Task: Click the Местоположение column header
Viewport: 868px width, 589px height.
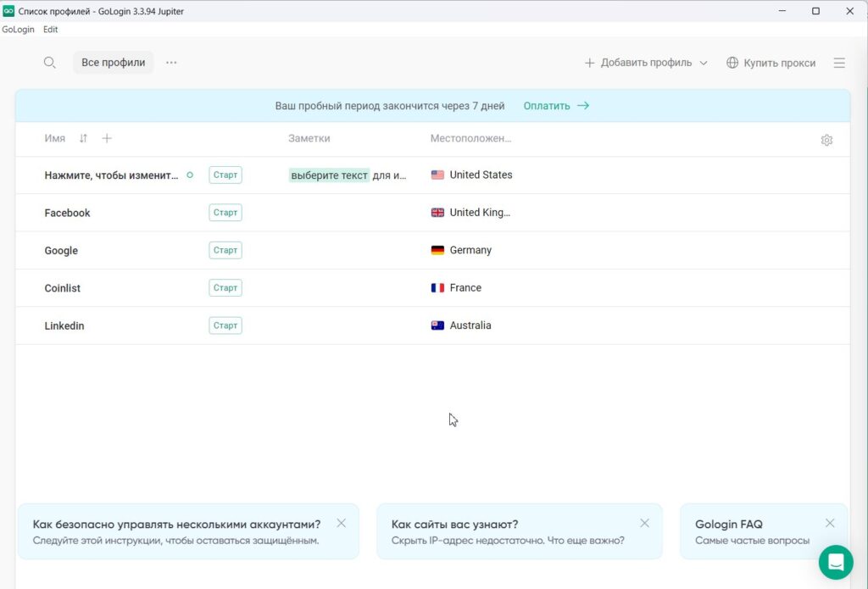Action: click(470, 138)
